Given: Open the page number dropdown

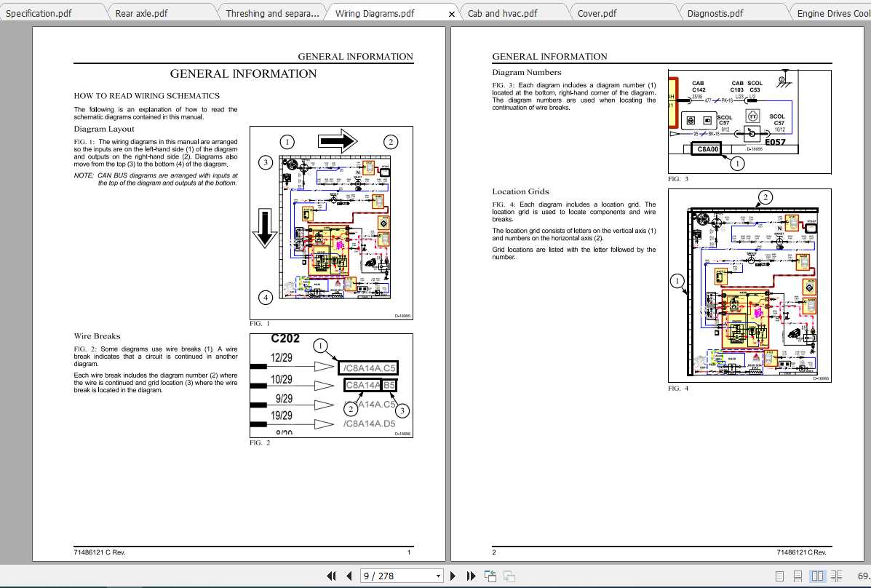Looking at the screenshot, I should point(437,576).
